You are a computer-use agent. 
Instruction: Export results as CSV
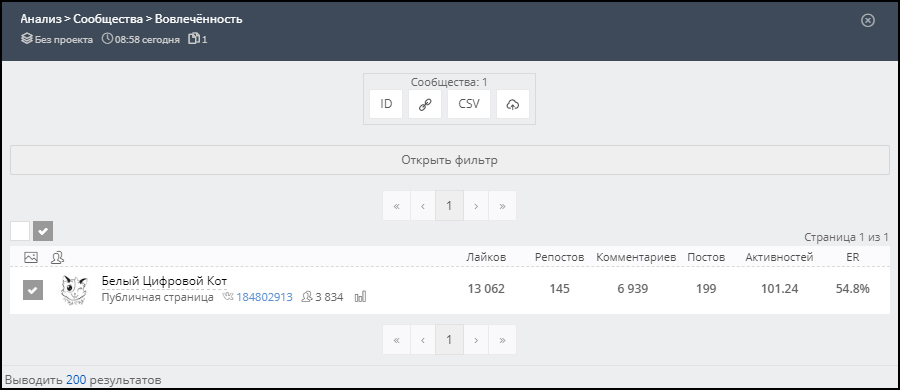[469, 104]
